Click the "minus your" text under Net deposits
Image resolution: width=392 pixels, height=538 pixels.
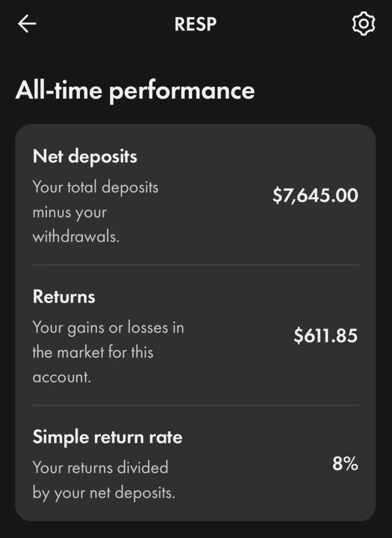(69, 212)
